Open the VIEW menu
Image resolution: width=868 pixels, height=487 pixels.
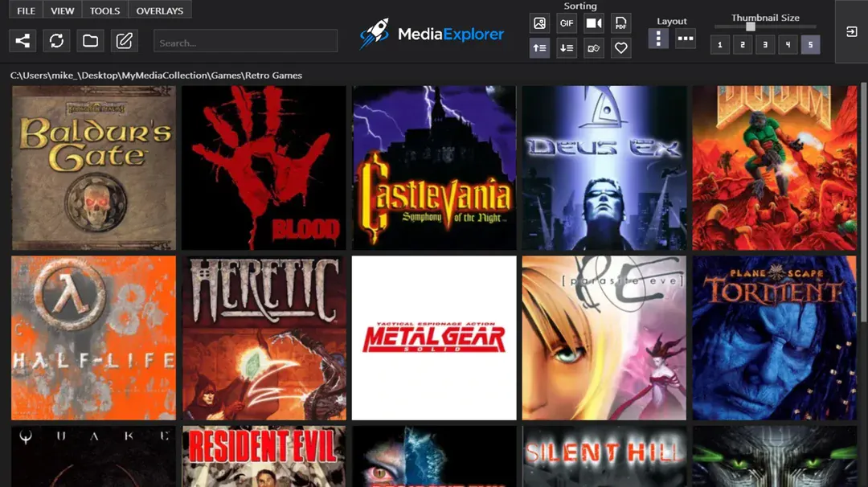(x=63, y=10)
